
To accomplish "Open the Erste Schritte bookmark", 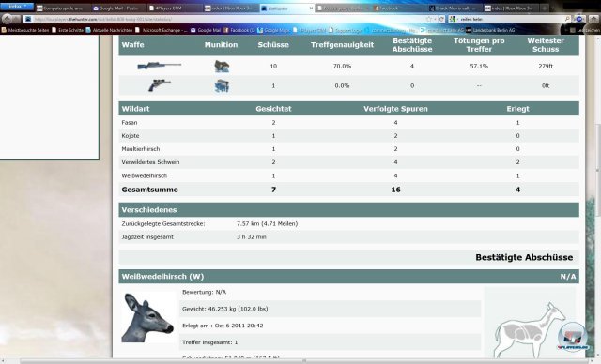I will tap(67, 30).
